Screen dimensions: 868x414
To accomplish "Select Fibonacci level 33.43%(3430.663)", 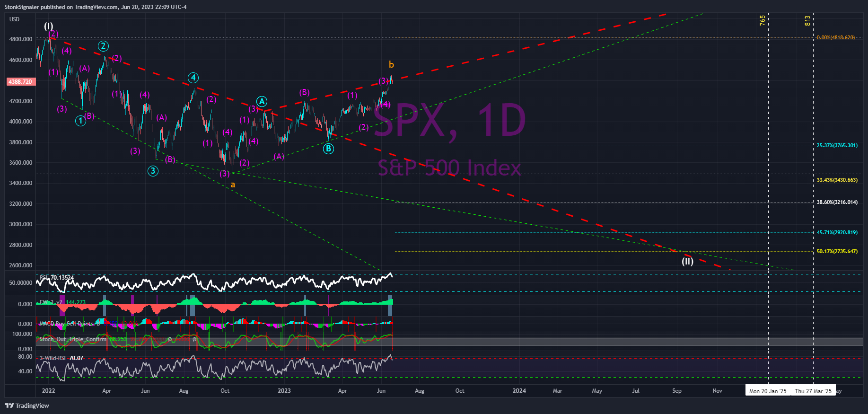I will (837, 180).
